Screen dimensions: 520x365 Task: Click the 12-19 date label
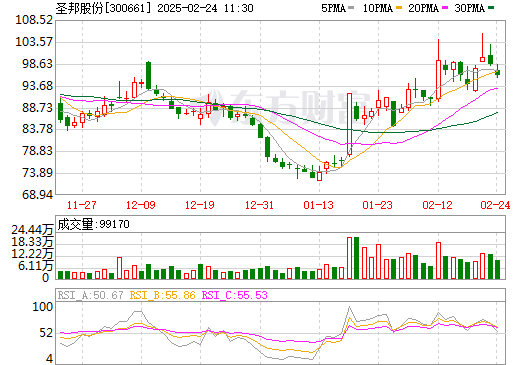pyautogui.click(x=200, y=205)
